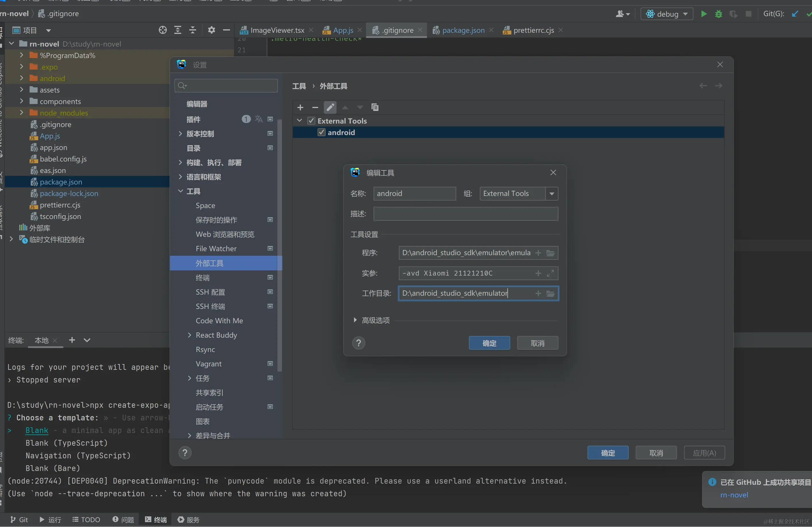This screenshot has width=812, height=527.
Task: Remove selected external tool with minus icon
Action: (315, 107)
